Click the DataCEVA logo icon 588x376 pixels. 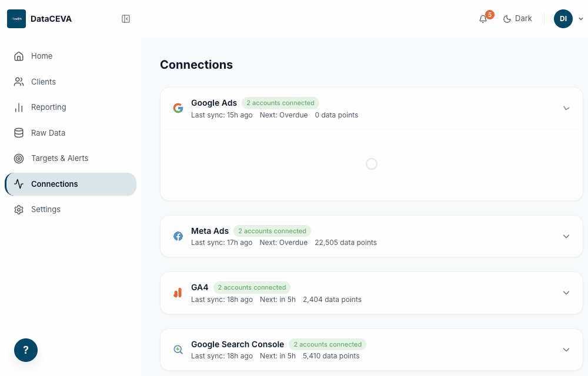[16, 19]
